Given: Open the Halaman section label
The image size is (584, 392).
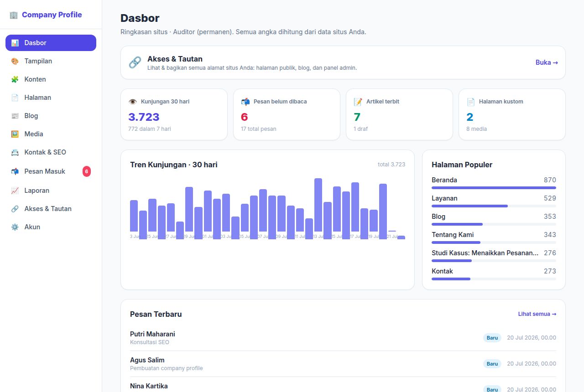Looking at the screenshot, I should click(38, 98).
